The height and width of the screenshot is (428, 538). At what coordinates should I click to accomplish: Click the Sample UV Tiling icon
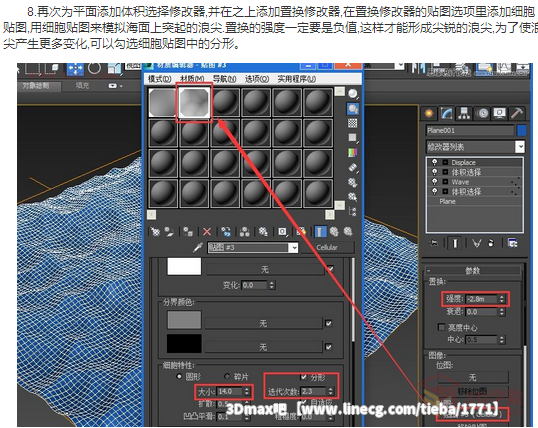pos(353,138)
